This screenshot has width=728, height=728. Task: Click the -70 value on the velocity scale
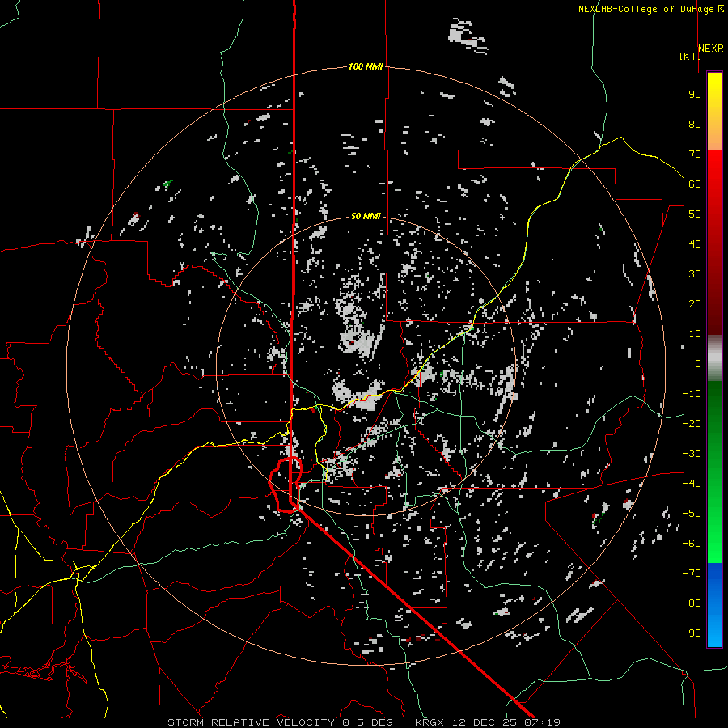tap(692, 574)
